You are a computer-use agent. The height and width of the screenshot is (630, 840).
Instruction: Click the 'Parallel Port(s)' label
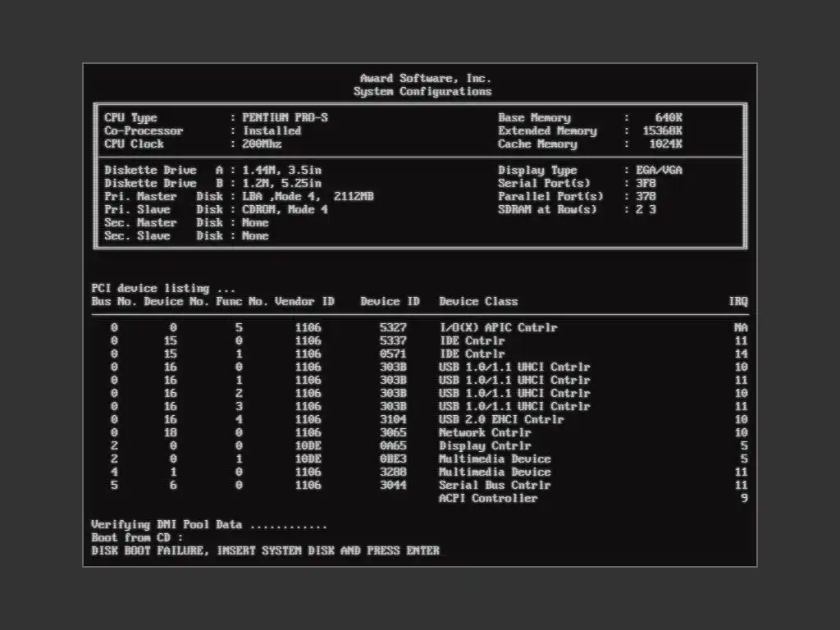(550, 196)
